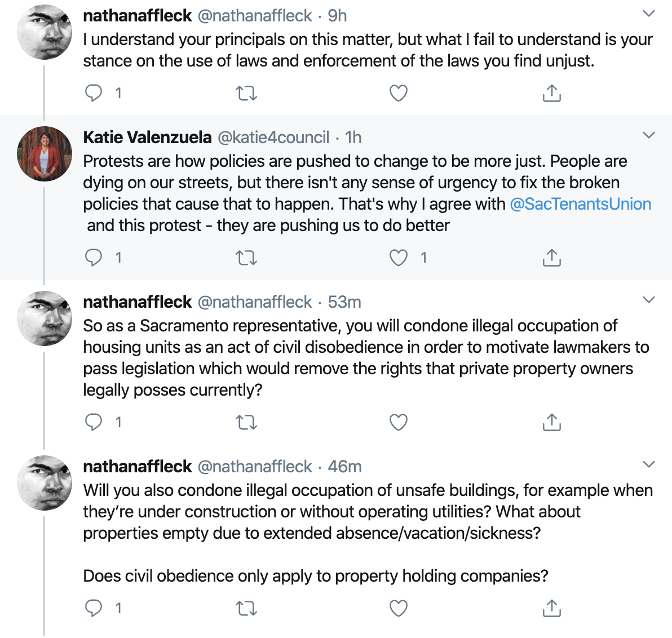View Katie Valenzuela's profile photo
The width and height of the screenshot is (672, 638).
pos(45,153)
